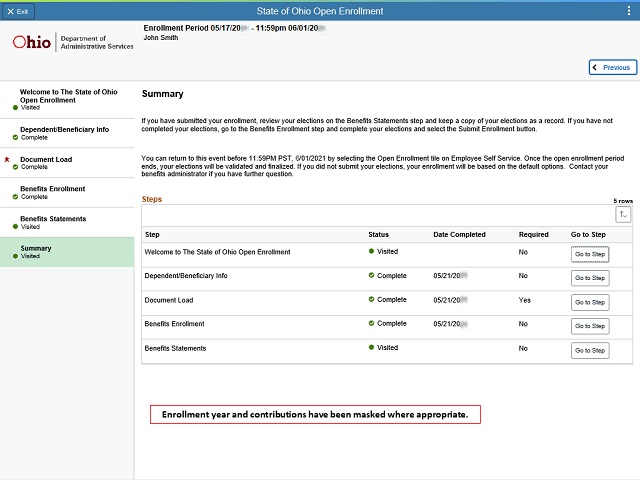
Task: Click green check icon in Dependent/Beneficiary Info table row
Action: (x=371, y=276)
